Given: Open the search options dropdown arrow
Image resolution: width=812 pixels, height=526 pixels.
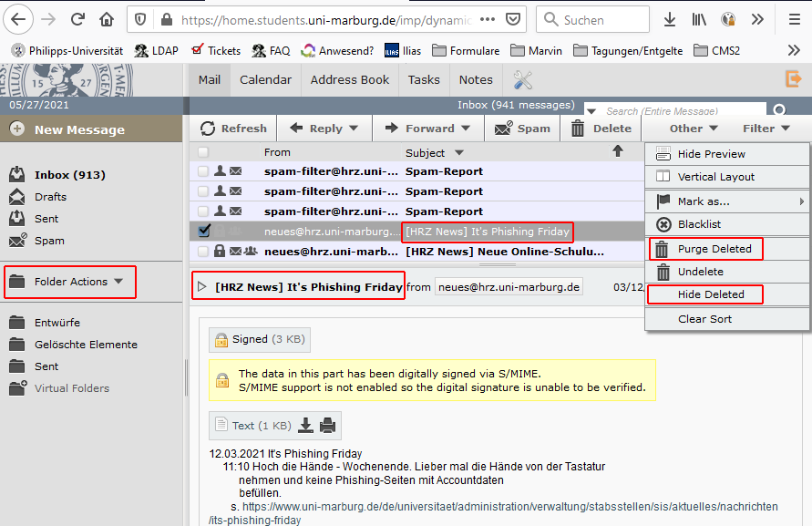Looking at the screenshot, I should (591, 111).
